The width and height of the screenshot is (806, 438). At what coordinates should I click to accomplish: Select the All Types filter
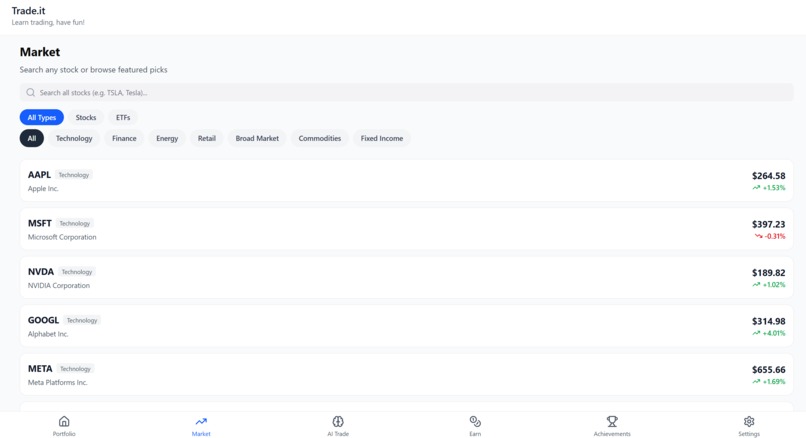click(42, 117)
